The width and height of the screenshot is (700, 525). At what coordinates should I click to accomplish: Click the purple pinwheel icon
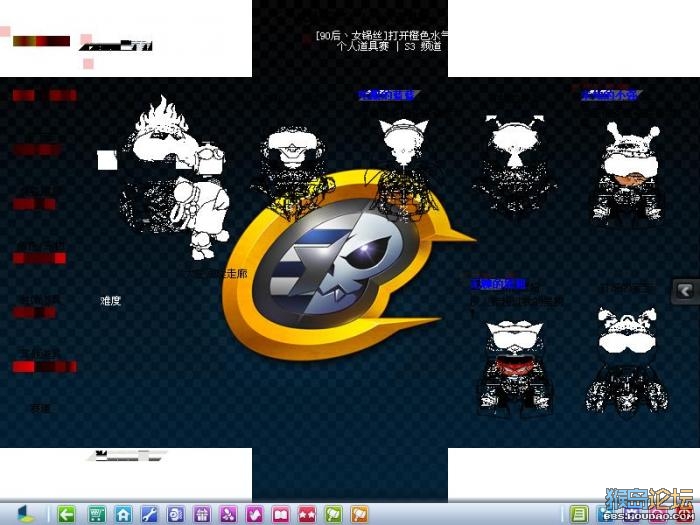228,514
